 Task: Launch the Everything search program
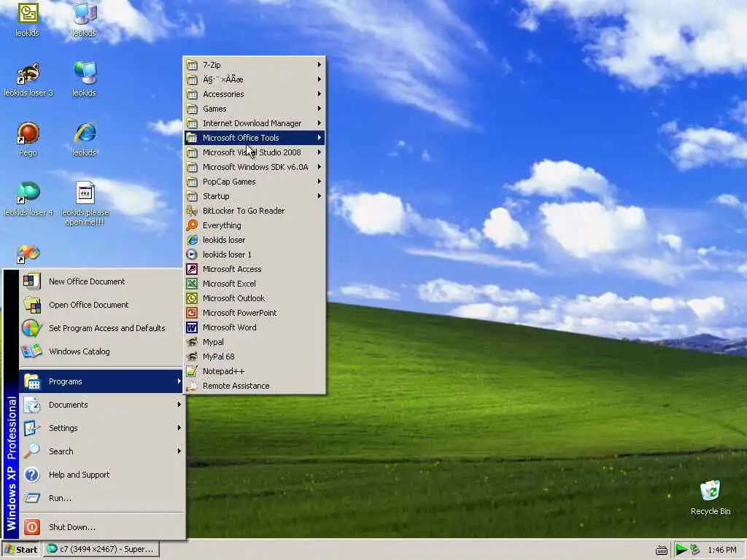[x=255, y=225]
